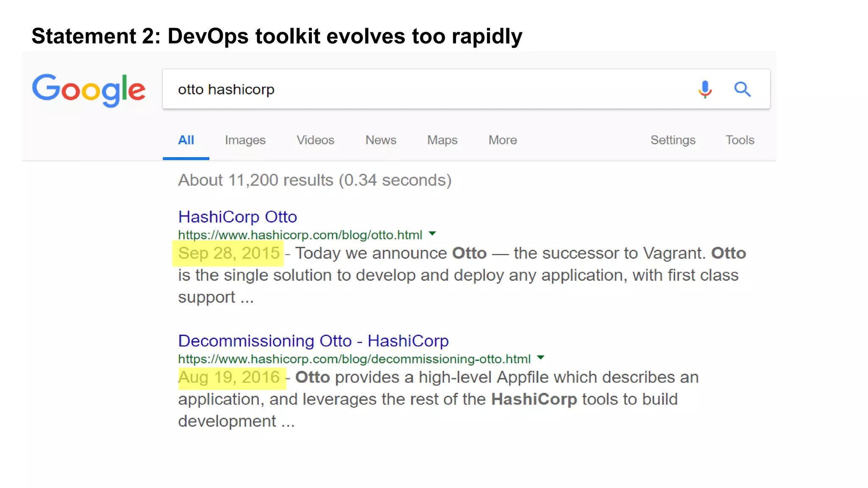868x488 pixels.
Task: Click the Sep 28, 2015 date text
Action: point(229,253)
